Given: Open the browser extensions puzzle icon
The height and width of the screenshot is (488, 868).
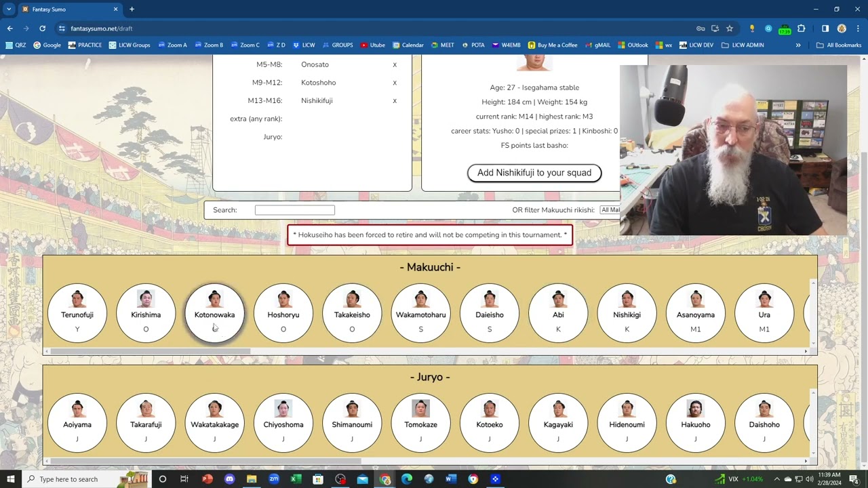Looking at the screenshot, I should 801,28.
